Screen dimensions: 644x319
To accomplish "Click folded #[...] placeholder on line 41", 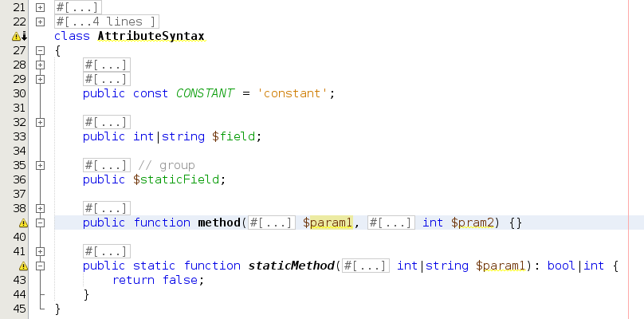I will (107, 251).
